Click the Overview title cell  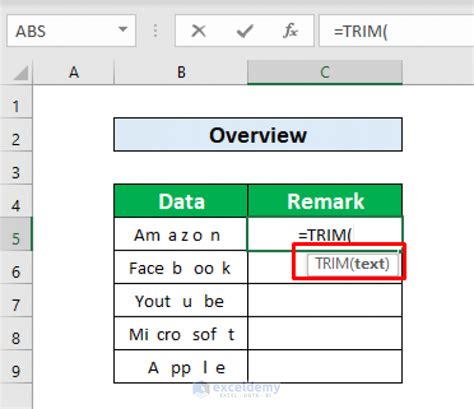[x=258, y=135]
